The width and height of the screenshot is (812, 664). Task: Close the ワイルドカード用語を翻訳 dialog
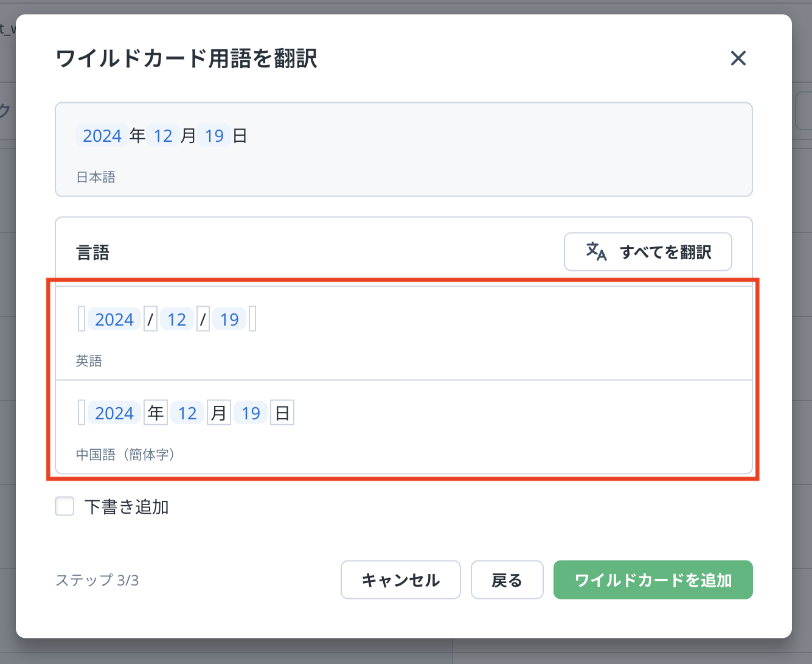coord(738,58)
